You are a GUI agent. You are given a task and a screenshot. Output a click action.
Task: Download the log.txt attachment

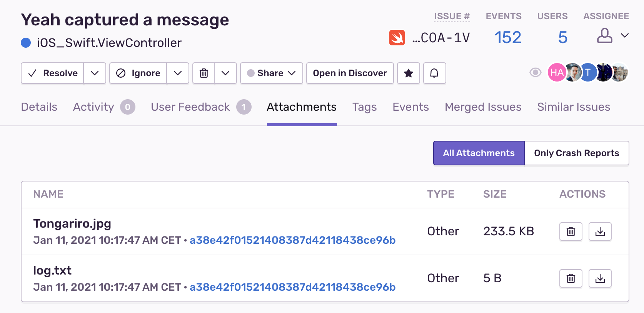tap(600, 278)
